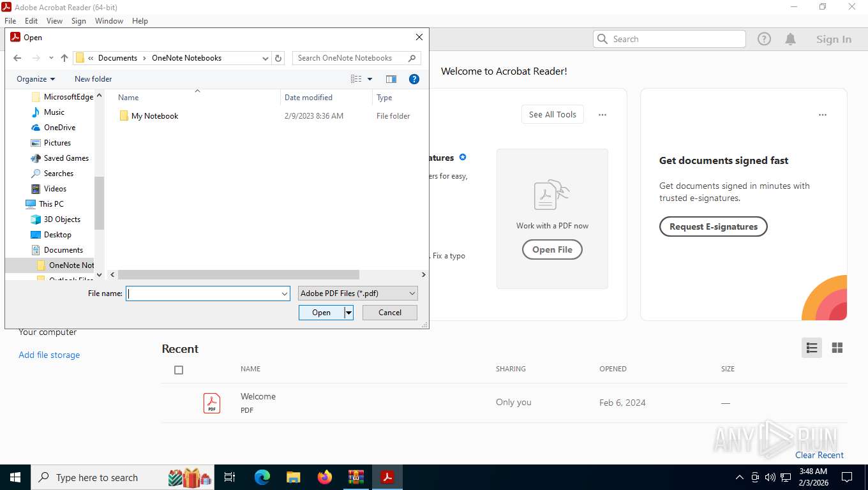This screenshot has height=490, width=868.
Task: Launch Firefox from taskbar
Action: (325, 477)
